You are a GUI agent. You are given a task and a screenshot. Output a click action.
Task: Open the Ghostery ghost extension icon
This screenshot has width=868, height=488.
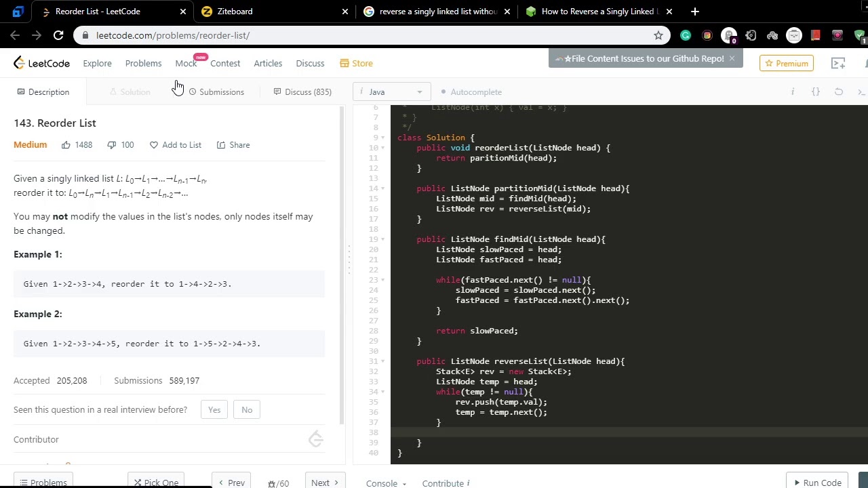[x=729, y=35]
